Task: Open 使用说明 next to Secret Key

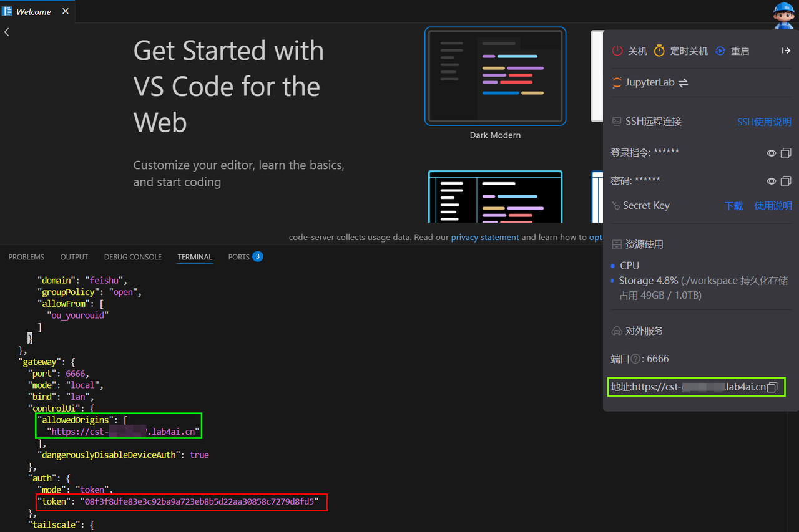Action: (x=773, y=206)
